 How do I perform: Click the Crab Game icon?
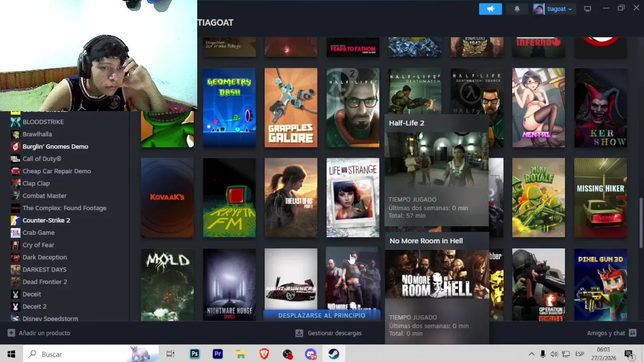(x=15, y=232)
